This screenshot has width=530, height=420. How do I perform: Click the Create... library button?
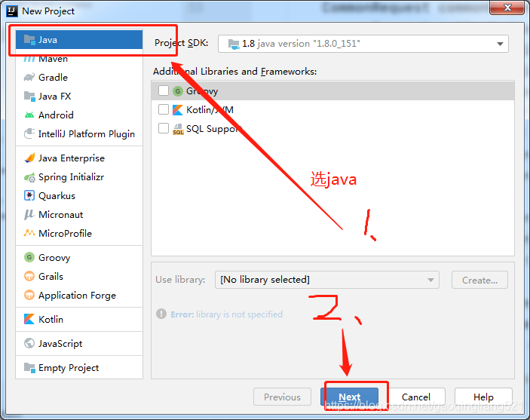coord(479,280)
